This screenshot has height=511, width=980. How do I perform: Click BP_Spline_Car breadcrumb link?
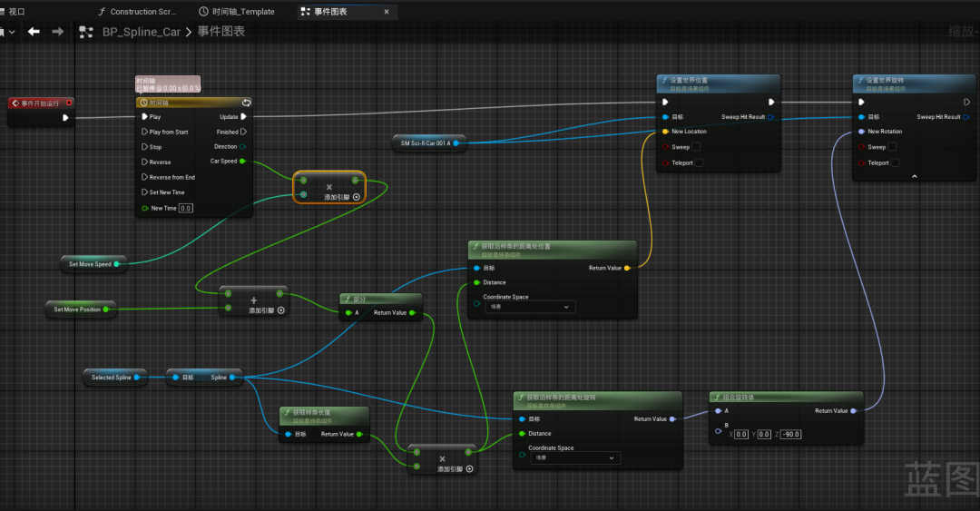[x=142, y=32]
